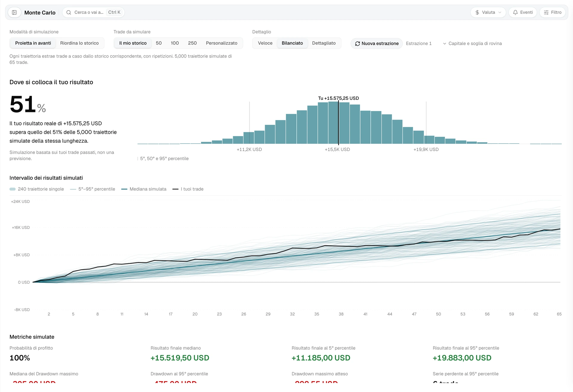Image resolution: width=573 pixels, height=392 pixels.
Task: Select Personalizzato trade count
Action: point(222,43)
